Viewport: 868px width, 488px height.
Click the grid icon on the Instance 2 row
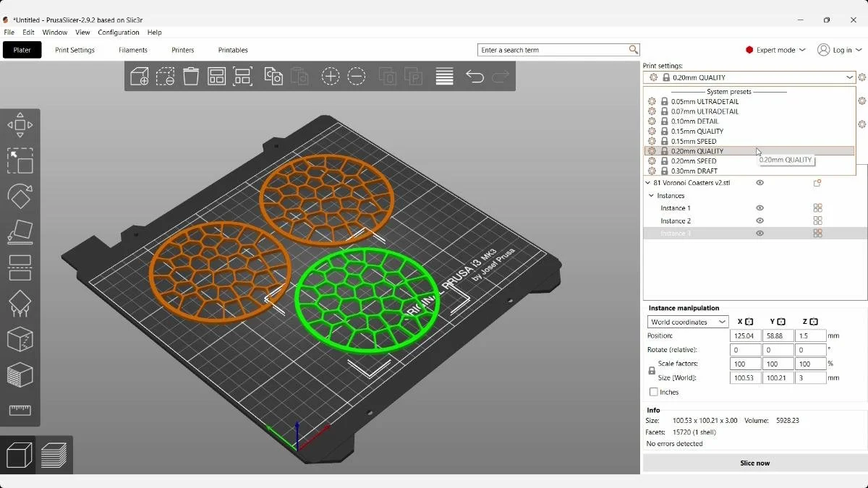[x=817, y=221]
